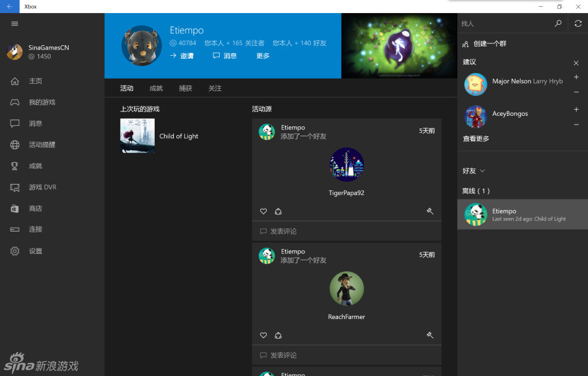Dismiss the 建议 suggestions section
The width and height of the screenshot is (588, 376).
[576, 63]
